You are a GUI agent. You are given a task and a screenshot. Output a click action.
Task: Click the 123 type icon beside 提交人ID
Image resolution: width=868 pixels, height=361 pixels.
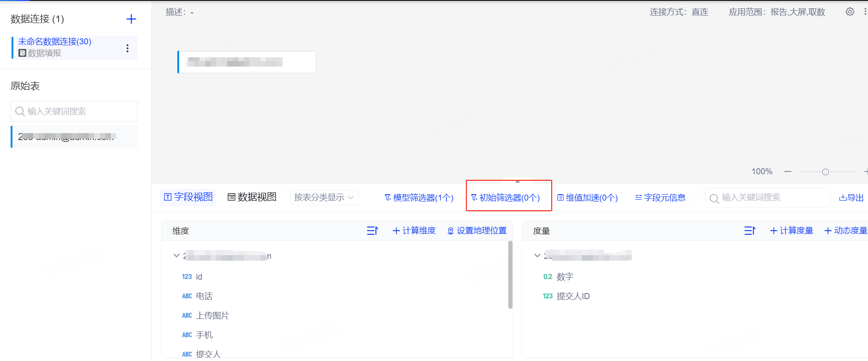(x=548, y=296)
